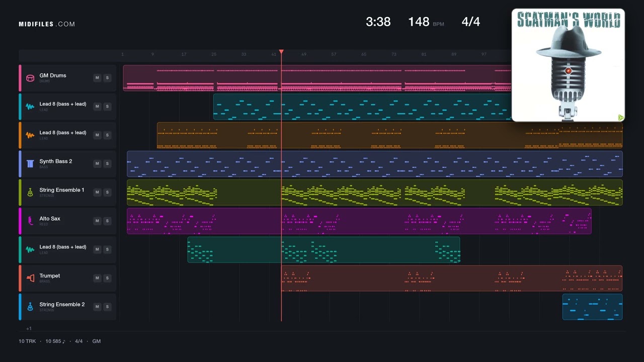Select the Alto Sax track name

tap(50, 219)
